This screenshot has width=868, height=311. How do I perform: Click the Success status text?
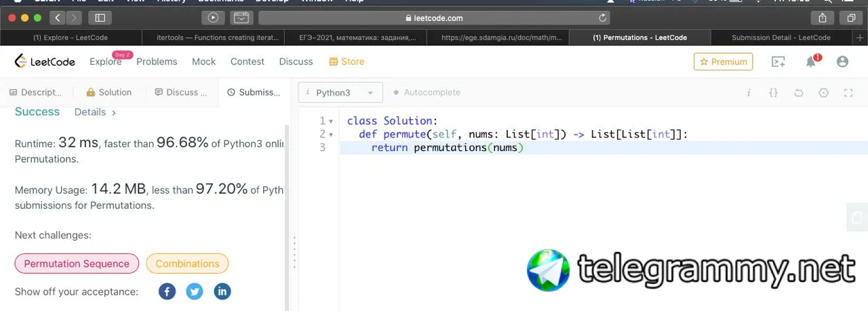coord(37,112)
